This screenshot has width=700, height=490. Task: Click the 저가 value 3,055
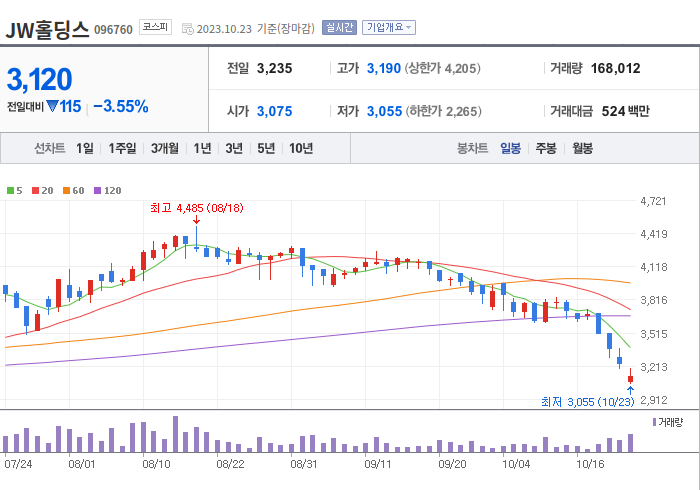[384, 111]
